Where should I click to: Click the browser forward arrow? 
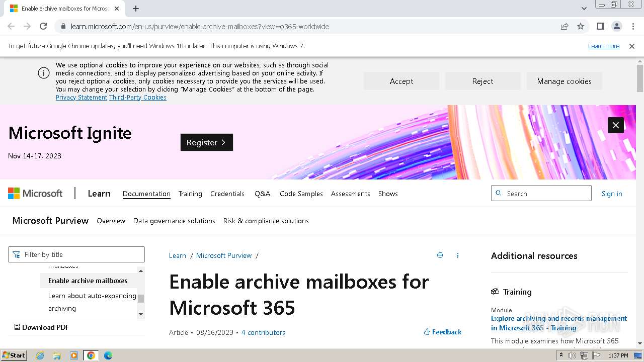(x=27, y=26)
